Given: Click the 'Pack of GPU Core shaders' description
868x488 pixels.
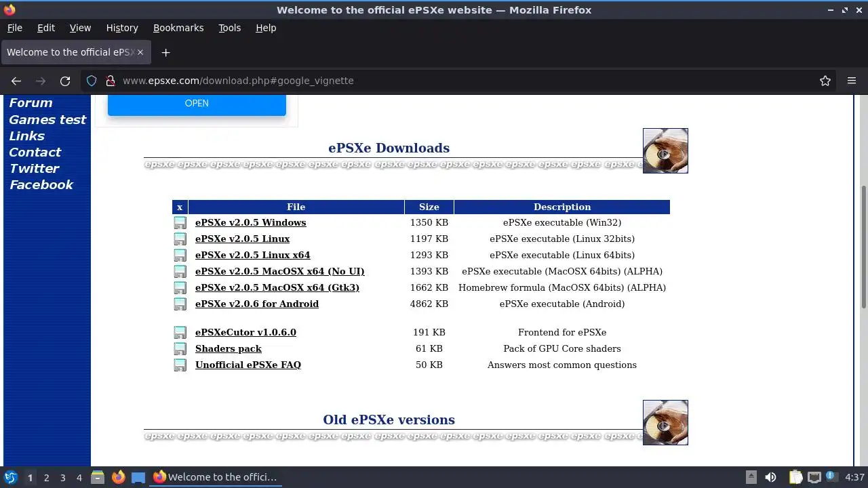Looking at the screenshot, I should coord(562,348).
